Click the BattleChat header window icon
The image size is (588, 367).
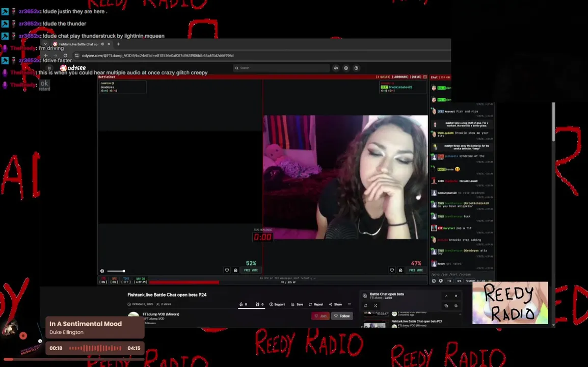tap(425, 77)
